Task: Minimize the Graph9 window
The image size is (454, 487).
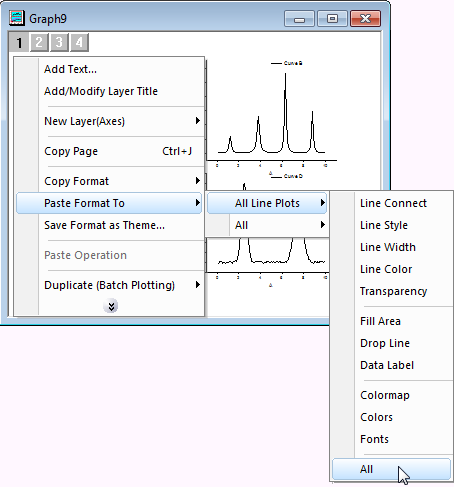Action: pos(299,19)
